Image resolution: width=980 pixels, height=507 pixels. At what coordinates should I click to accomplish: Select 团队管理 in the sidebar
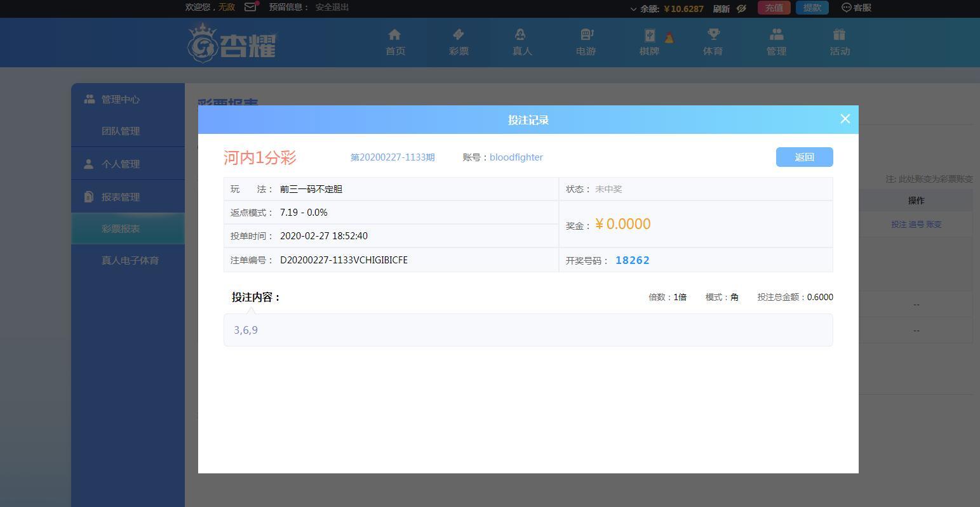121,131
